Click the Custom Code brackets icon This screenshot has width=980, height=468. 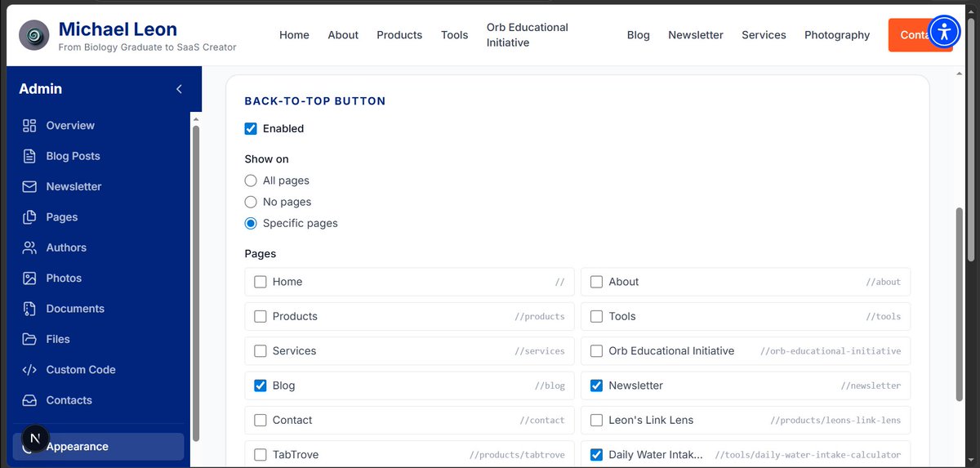[x=29, y=370]
